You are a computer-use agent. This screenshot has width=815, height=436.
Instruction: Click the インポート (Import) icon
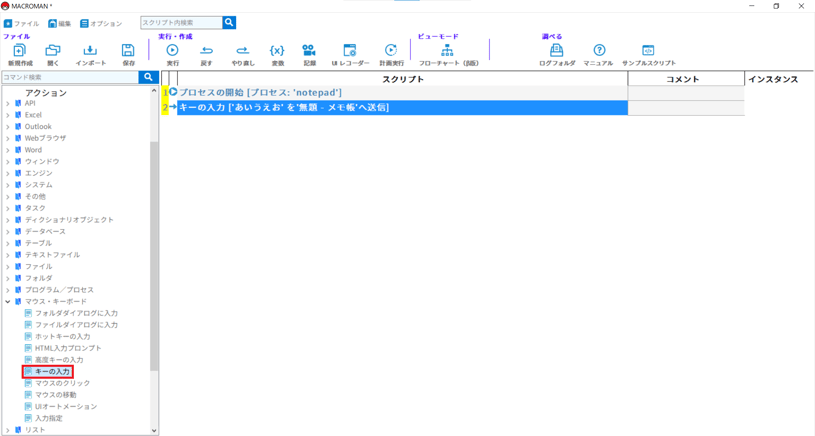[x=90, y=50]
